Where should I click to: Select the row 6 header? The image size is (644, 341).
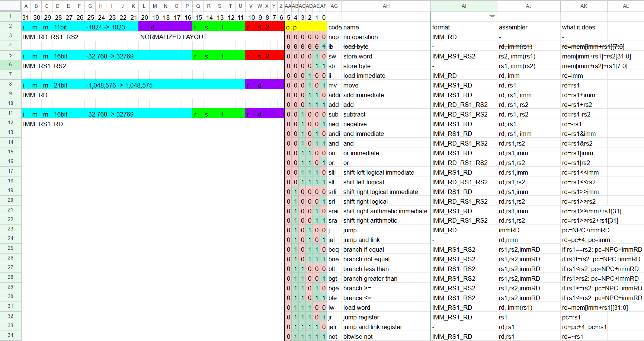tap(10, 65)
